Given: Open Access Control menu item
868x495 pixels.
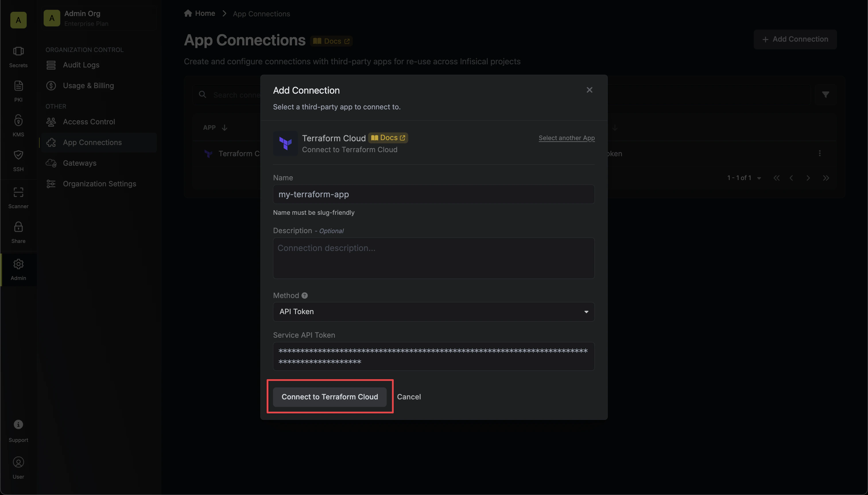Looking at the screenshot, I should 99,122.
